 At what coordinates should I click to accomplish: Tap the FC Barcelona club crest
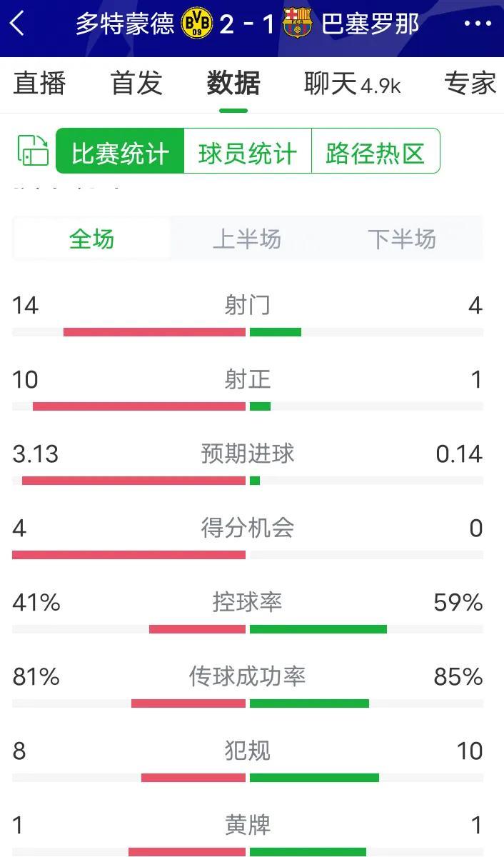coord(297,24)
